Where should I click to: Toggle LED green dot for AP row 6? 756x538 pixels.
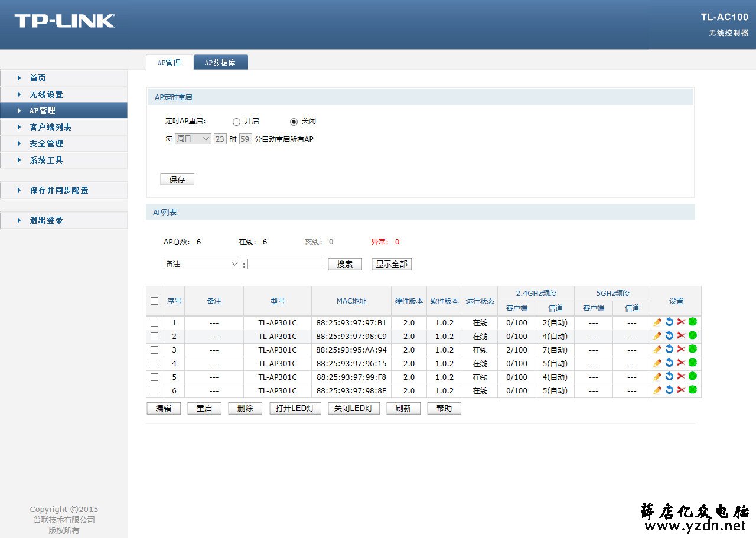[x=693, y=389]
